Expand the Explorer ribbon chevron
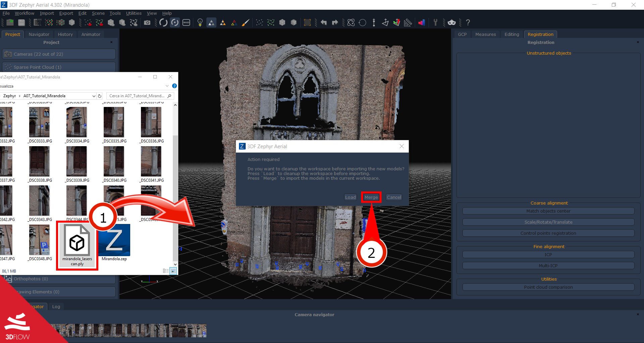The height and width of the screenshot is (343, 644). tap(167, 86)
